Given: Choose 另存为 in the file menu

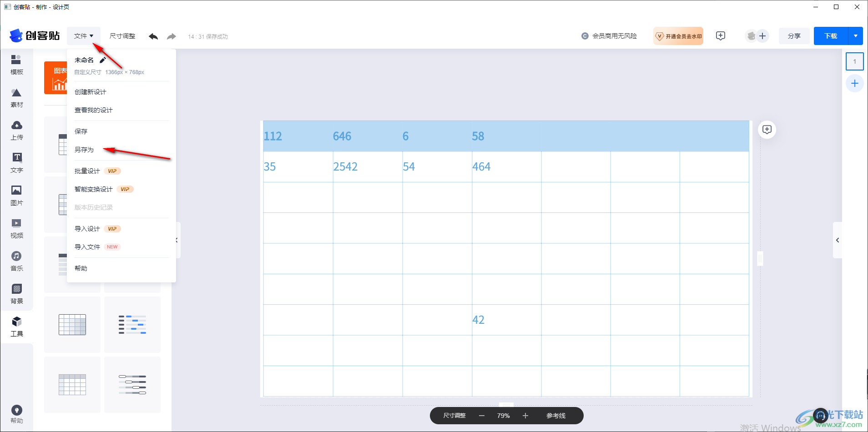Looking at the screenshot, I should tap(84, 150).
